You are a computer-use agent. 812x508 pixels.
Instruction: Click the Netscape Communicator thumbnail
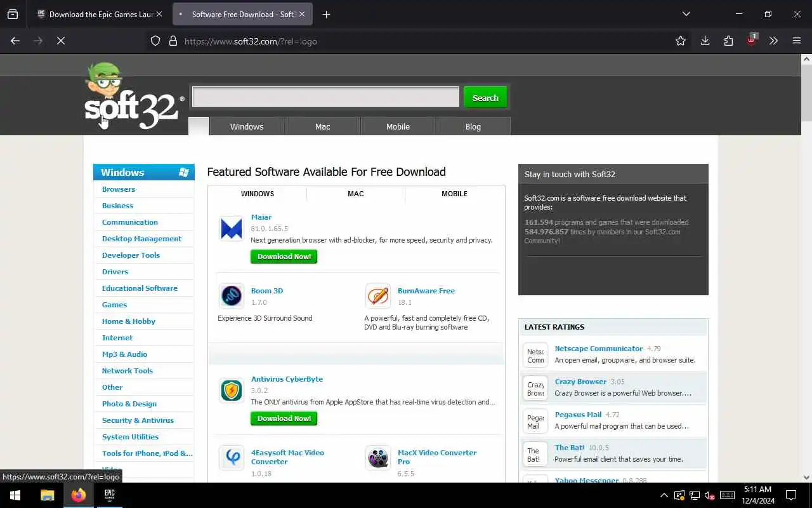coord(535,356)
